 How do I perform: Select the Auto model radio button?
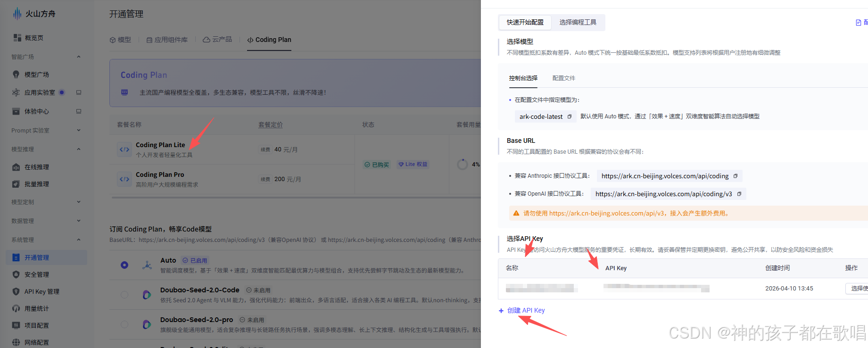pos(124,265)
